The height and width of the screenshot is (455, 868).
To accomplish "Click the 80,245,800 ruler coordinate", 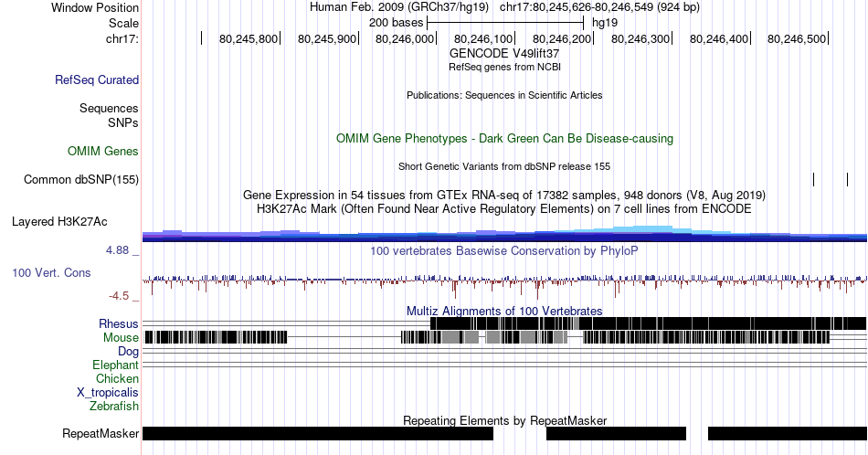I will pyautogui.click(x=249, y=38).
